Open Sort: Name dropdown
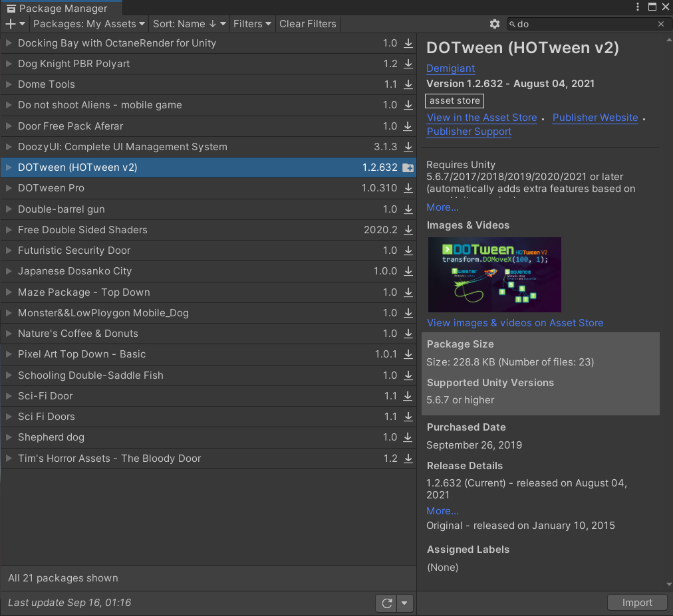 pos(190,24)
